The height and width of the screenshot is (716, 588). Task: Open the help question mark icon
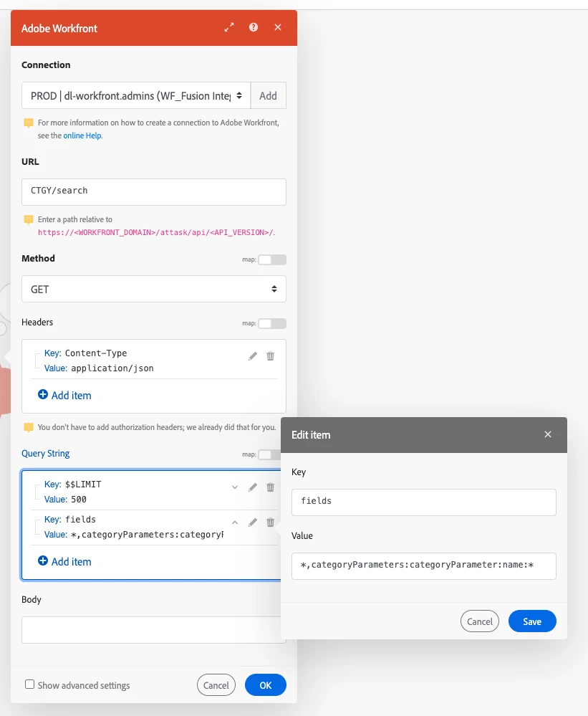pos(253,27)
